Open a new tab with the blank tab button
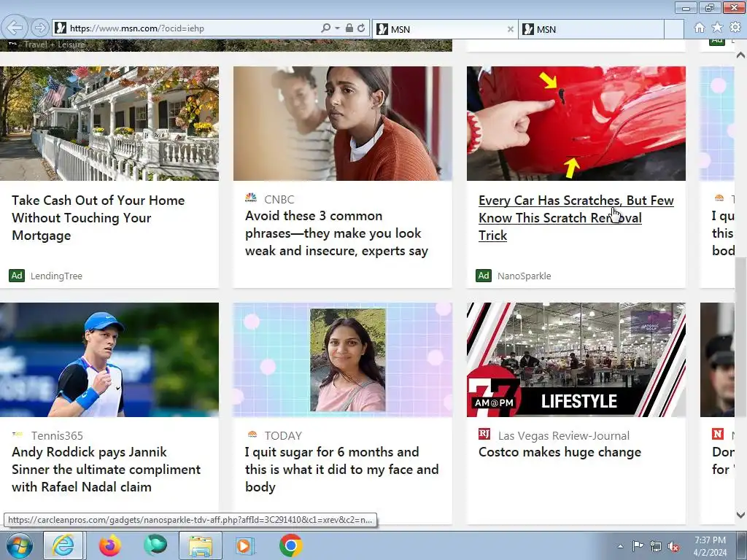 click(x=674, y=29)
